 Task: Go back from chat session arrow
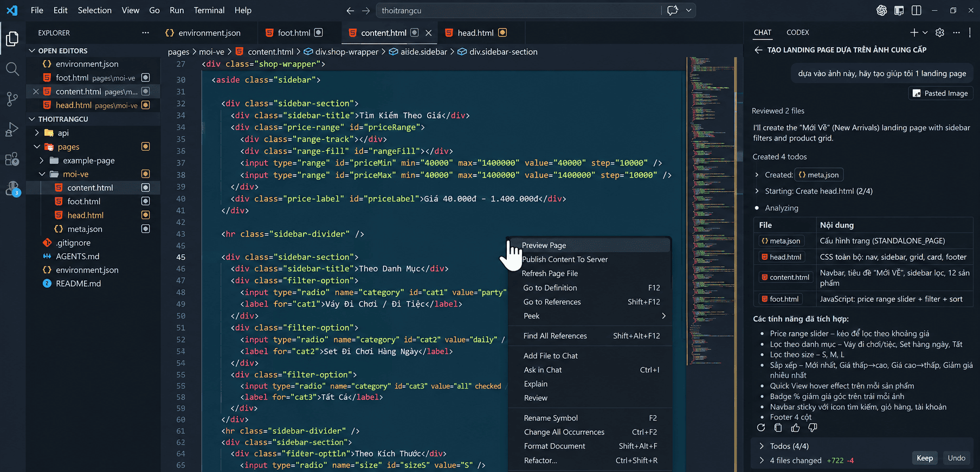point(758,50)
